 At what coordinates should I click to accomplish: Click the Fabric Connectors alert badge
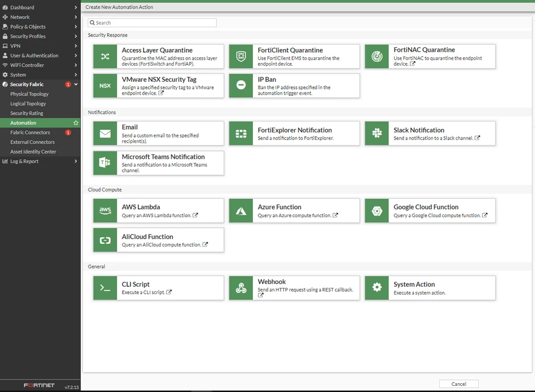(x=68, y=133)
